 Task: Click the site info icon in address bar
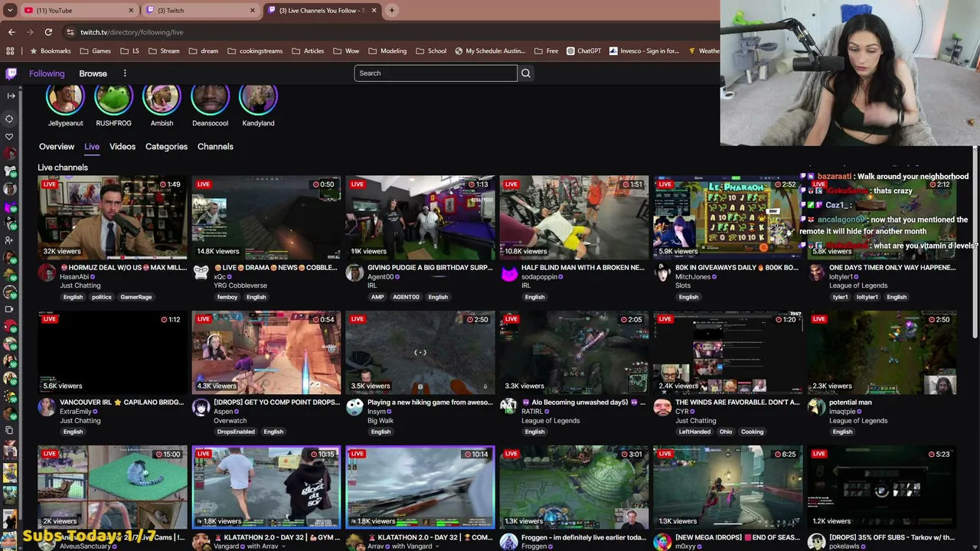[x=70, y=32]
